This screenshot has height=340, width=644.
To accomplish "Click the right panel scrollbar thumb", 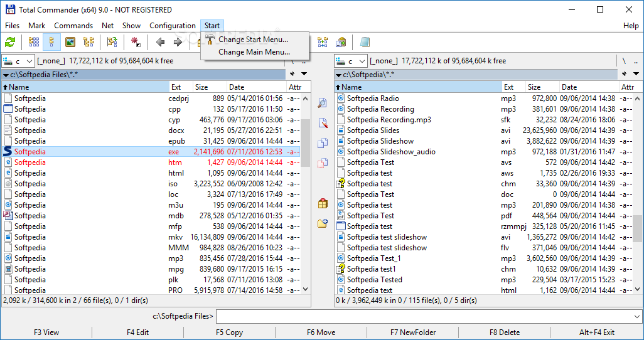I will [x=638, y=229].
